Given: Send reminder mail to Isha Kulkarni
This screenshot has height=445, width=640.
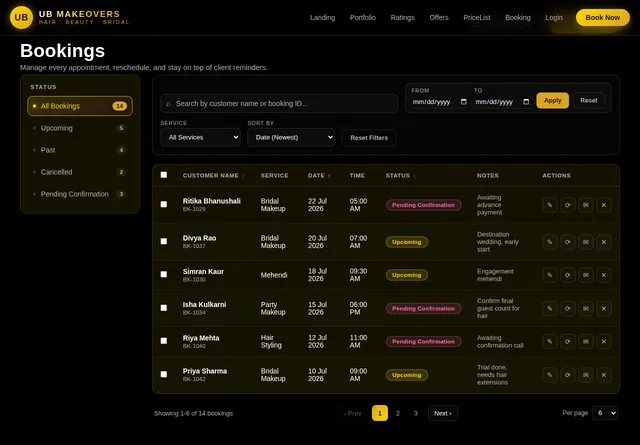Looking at the screenshot, I should [586, 309].
